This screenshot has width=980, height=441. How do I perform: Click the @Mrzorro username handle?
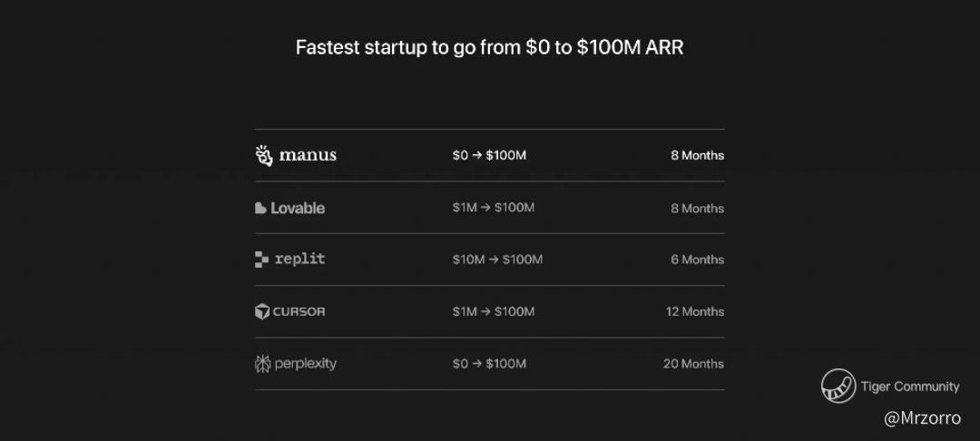922,418
